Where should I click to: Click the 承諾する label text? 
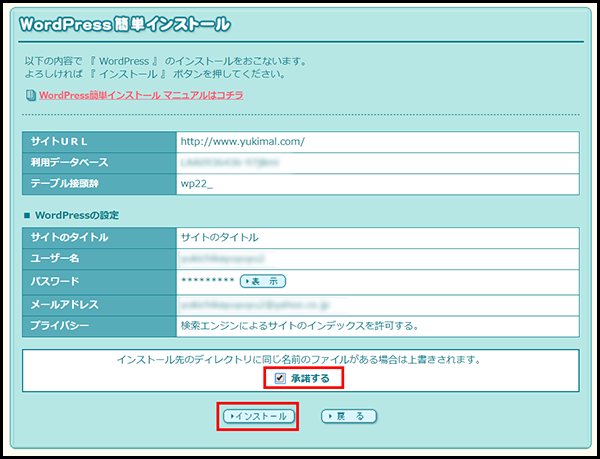point(311,377)
